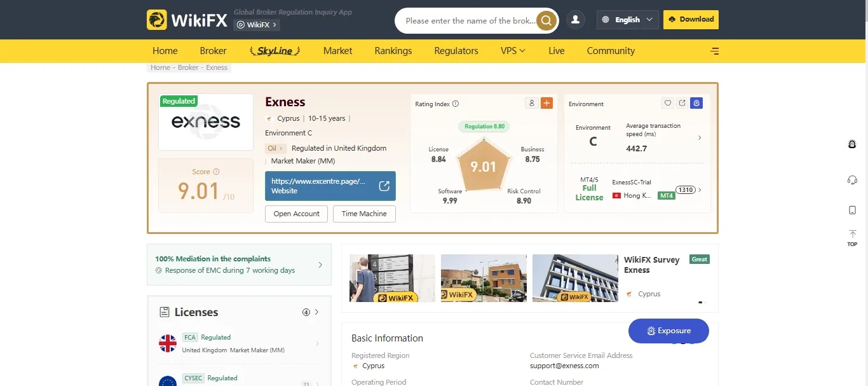Click the orange plus icon in Rating Index

tap(546, 103)
